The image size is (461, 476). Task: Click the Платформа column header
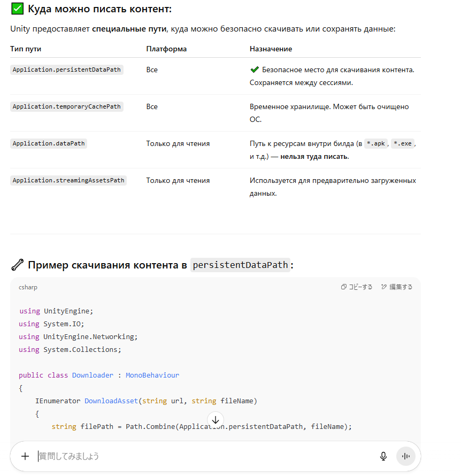166,49
